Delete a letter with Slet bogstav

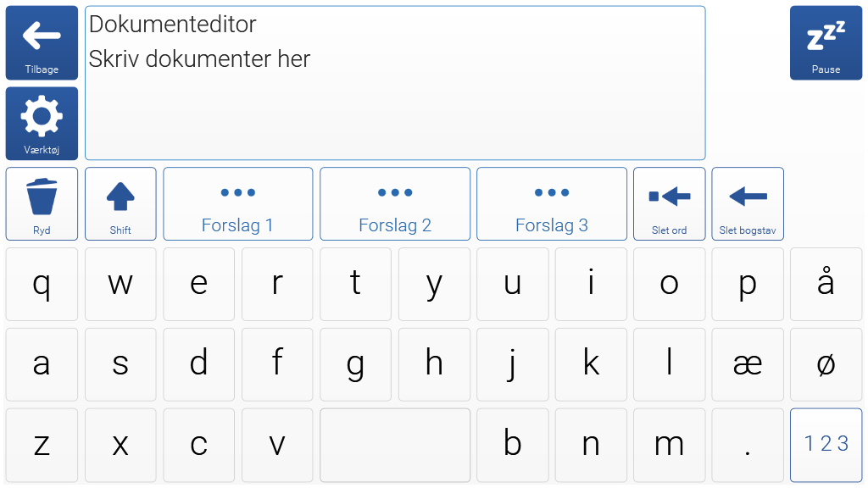[748, 204]
